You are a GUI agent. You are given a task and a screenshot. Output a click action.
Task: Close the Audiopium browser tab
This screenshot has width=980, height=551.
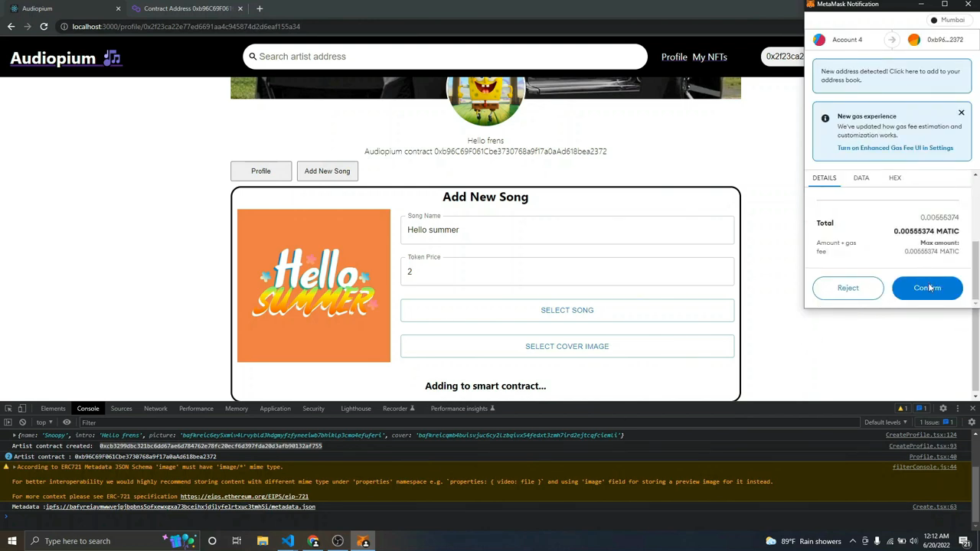coord(118,8)
